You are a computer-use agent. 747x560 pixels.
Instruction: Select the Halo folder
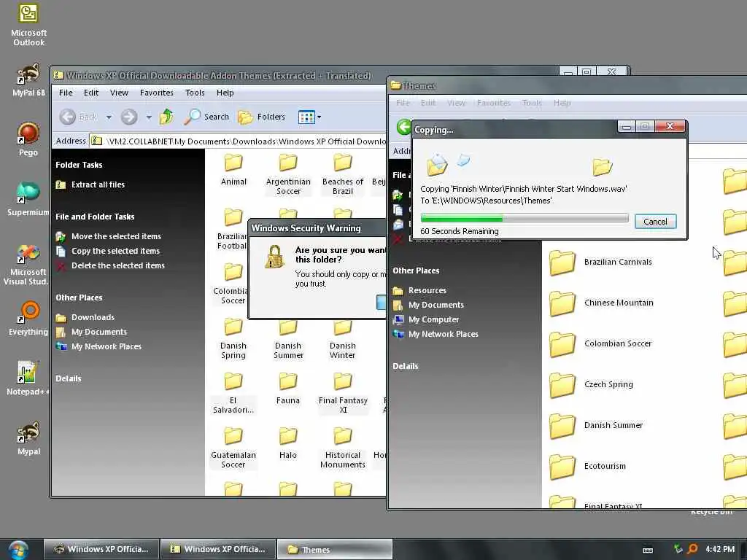(x=288, y=443)
